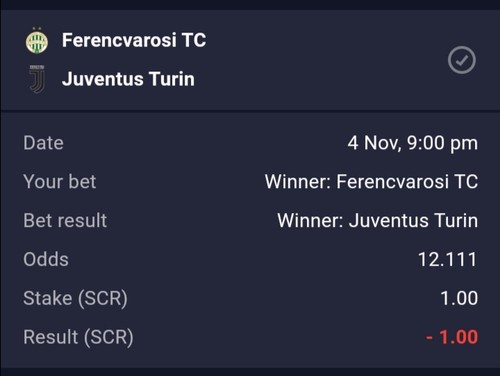The image size is (500, 376).
Task: Click the 12.111 odds value
Action: click(x=448, y=259)
